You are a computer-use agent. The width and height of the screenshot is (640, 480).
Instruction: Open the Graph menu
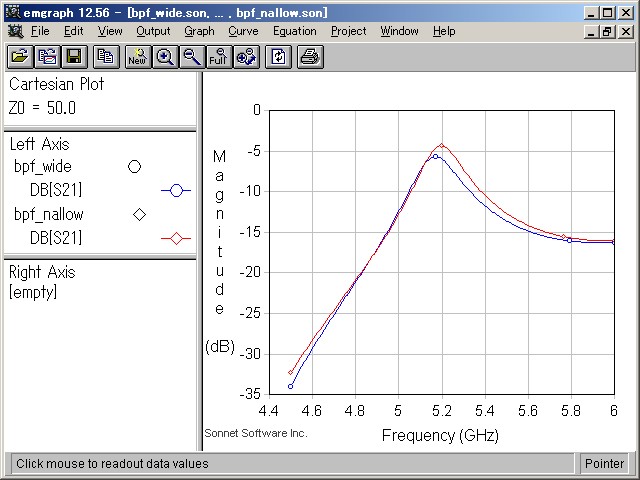tap(199, 31)
